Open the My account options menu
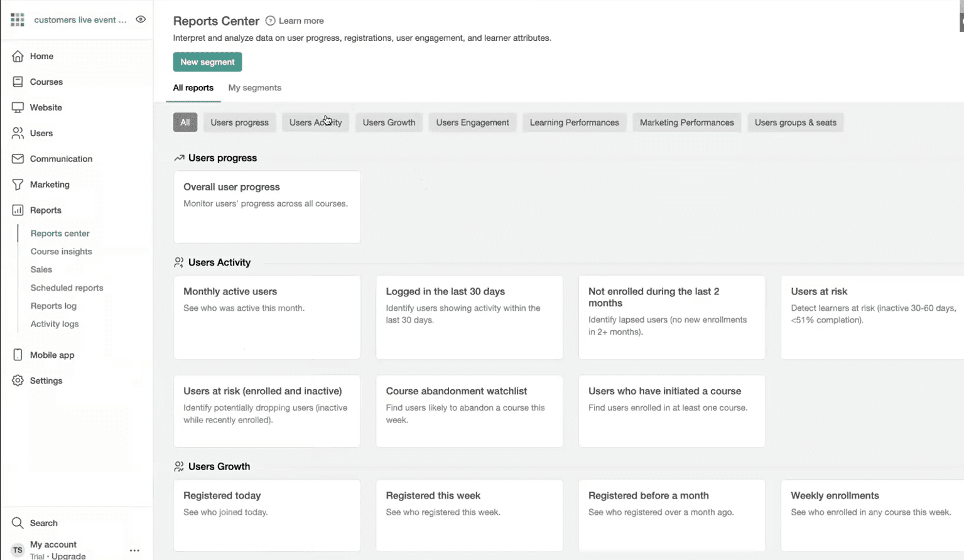964x560 pixels. 134,549
